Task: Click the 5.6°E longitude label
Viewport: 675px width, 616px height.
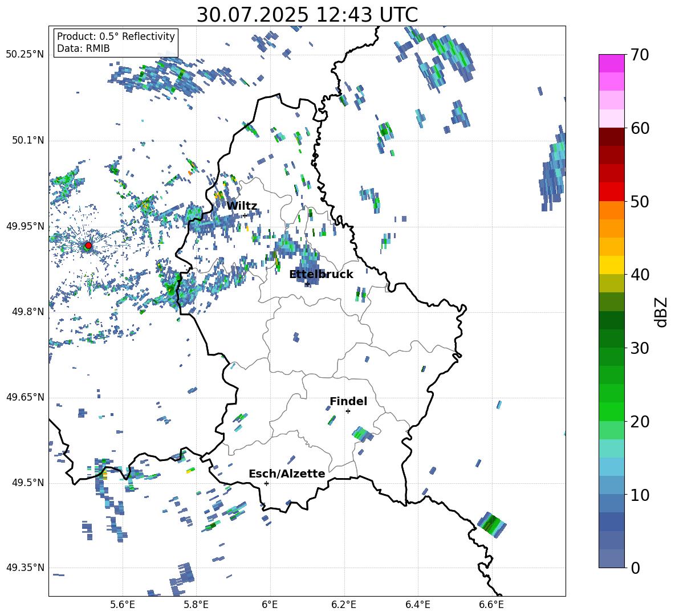Action: pos(123,605)
